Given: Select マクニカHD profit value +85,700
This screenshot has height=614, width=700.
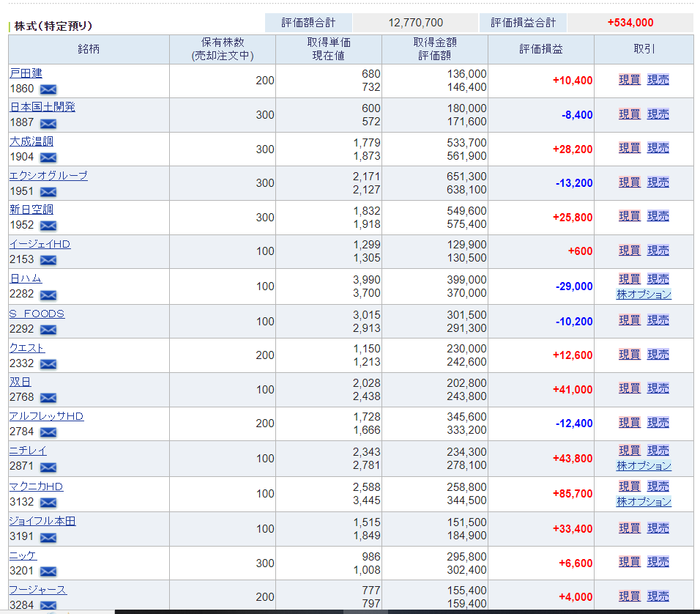Looking at the screenshot, I should pyautogui.click(x=573, y=494).
